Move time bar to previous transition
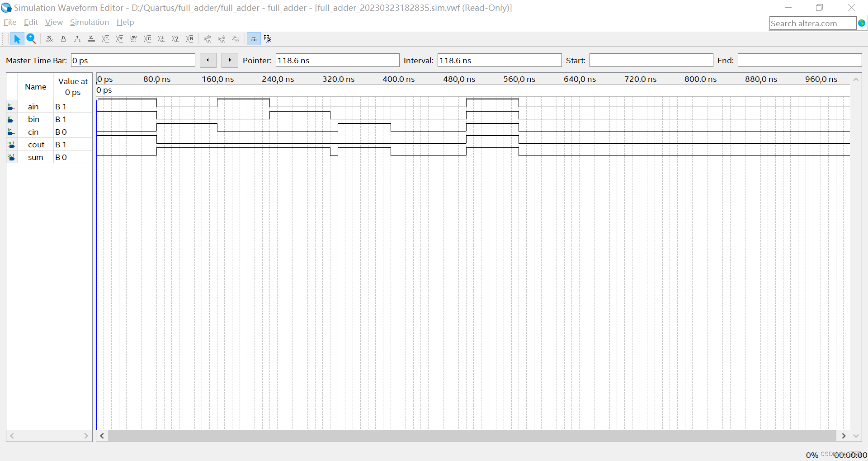868x461 pixels. [208, 60]
